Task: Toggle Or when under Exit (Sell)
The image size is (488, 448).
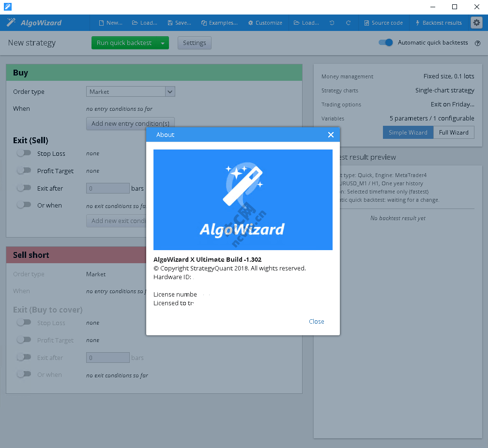Action: tap(24, 205)
